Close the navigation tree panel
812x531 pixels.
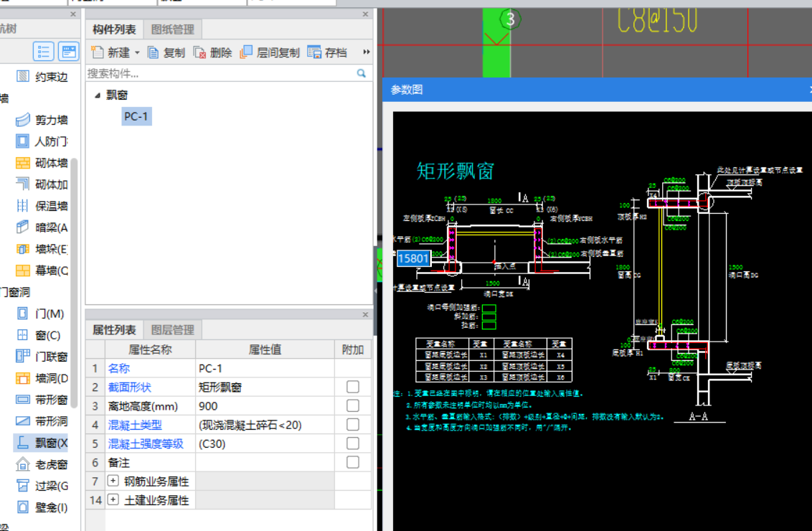(73, 14)
